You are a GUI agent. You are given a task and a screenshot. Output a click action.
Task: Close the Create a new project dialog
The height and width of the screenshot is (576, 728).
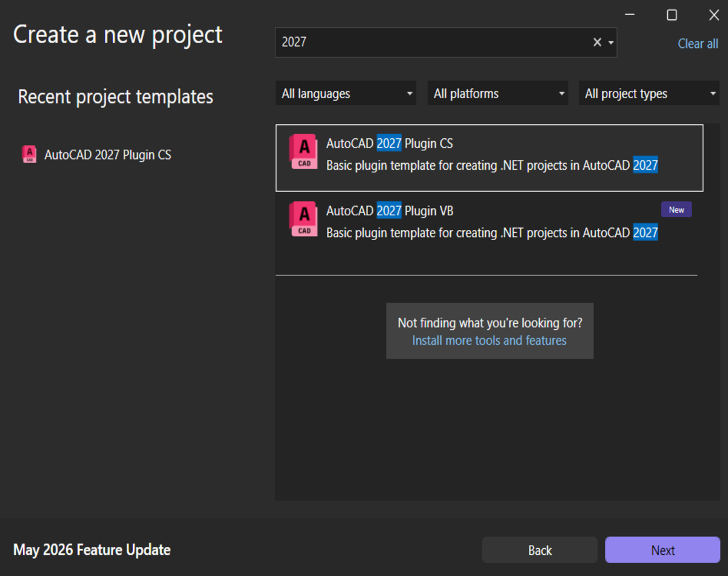coord(714,15)
